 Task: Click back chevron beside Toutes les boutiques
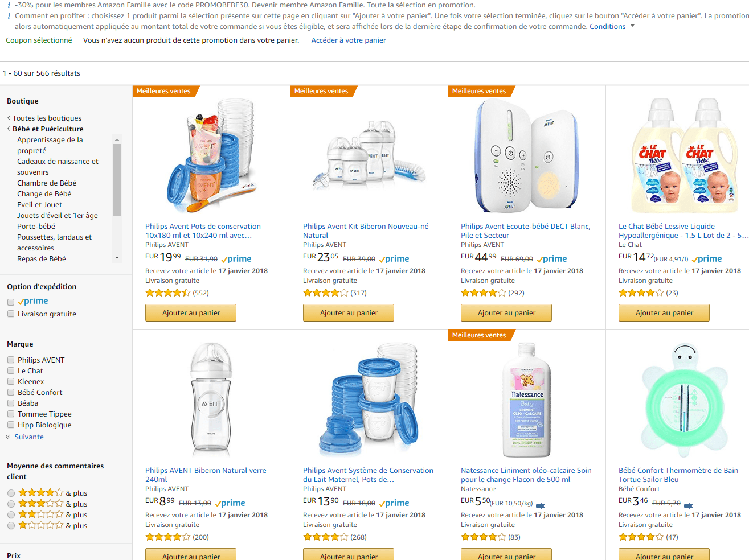pyautogui.click(x=9, y=118)
